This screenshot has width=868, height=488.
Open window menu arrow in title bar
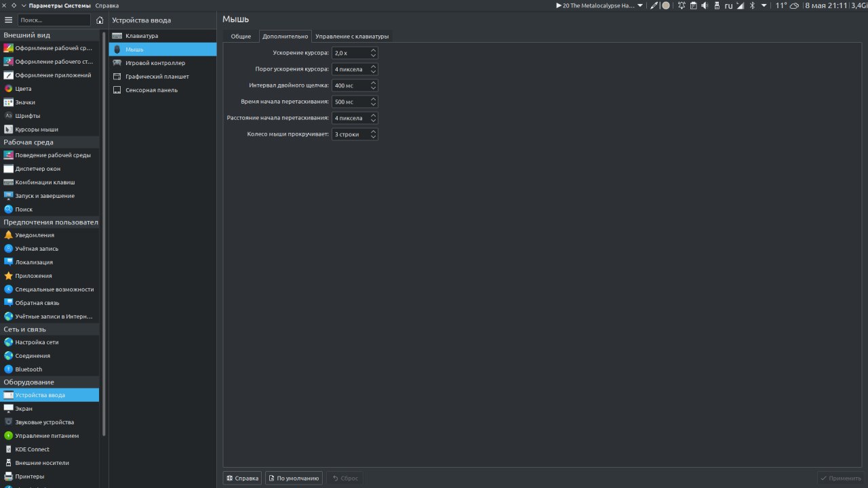pos(24,5)
